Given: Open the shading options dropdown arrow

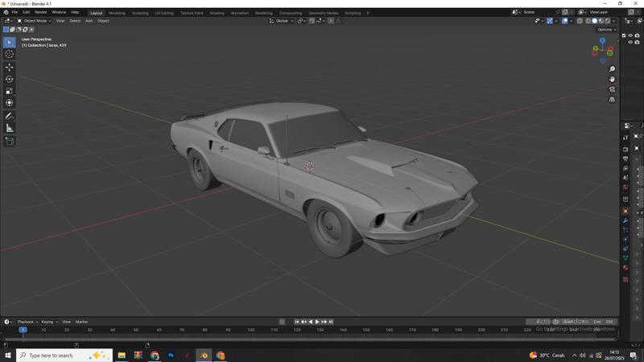Looking at the screenshot, I should pos(614,21).
